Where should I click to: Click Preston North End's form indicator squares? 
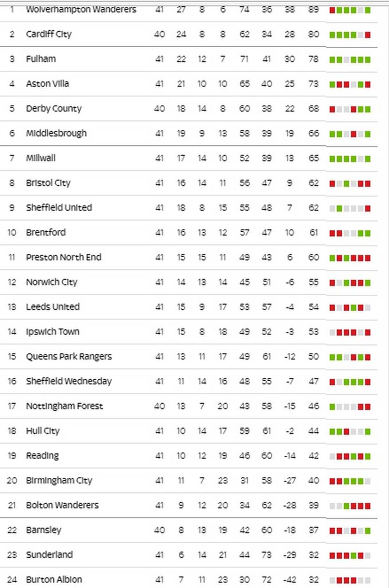pos(350,258)
